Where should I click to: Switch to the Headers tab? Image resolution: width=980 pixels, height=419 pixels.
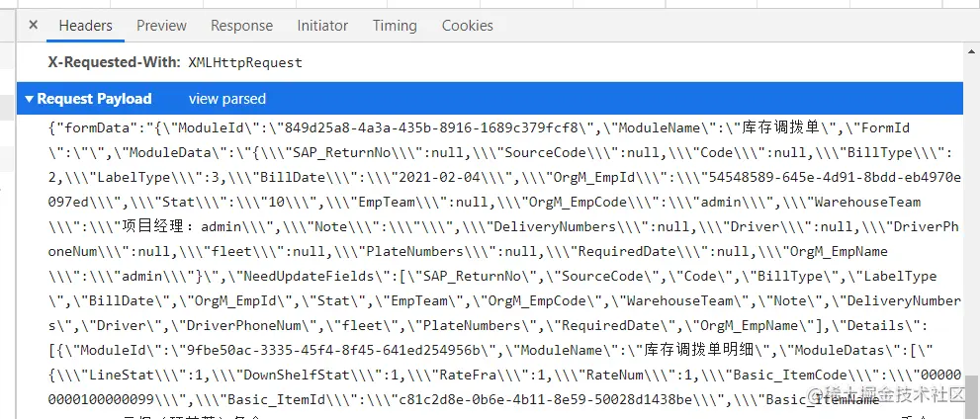86,26
